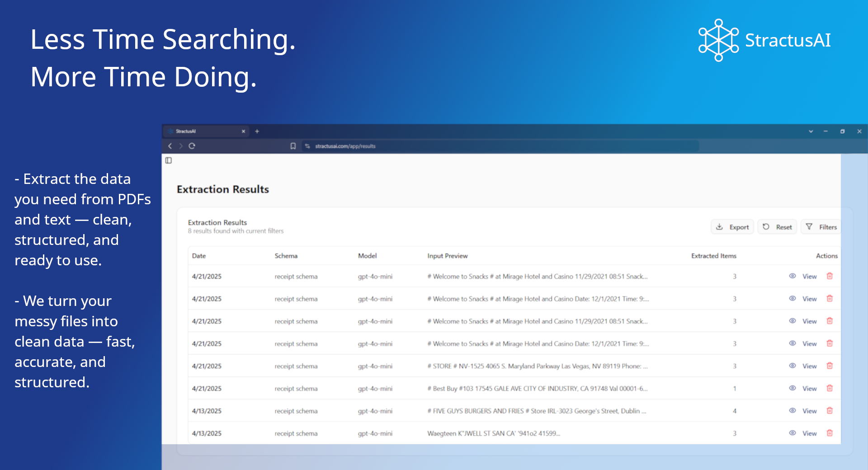Click the Extracted Items column header

pyautogui.click(x=714, y=256)
